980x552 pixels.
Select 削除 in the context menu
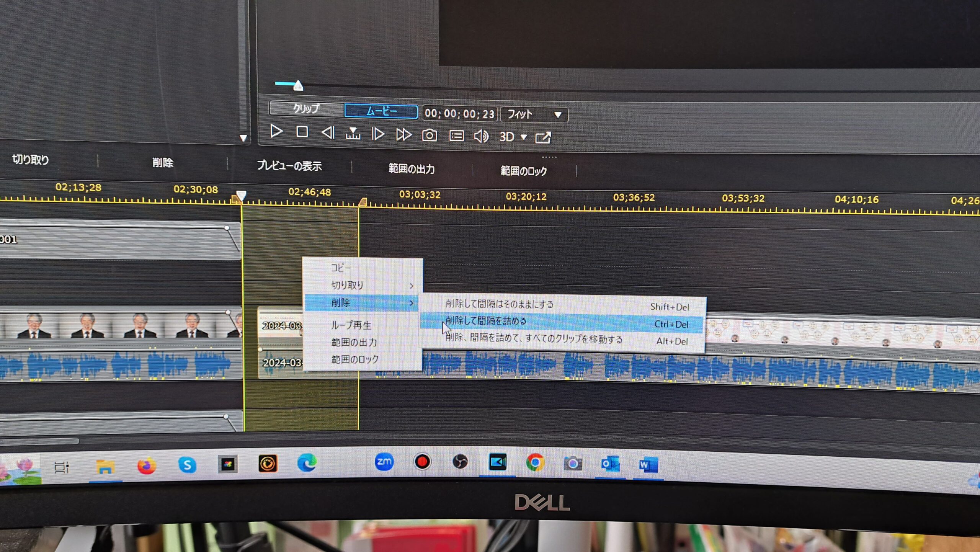click(362, 303)
